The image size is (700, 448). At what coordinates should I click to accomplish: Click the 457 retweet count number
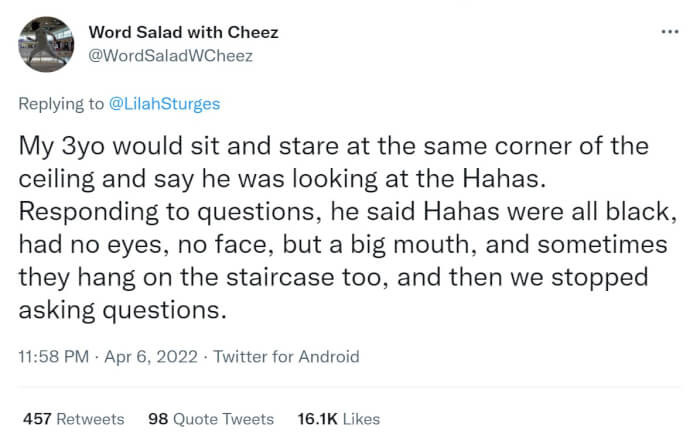click(37, 419)
